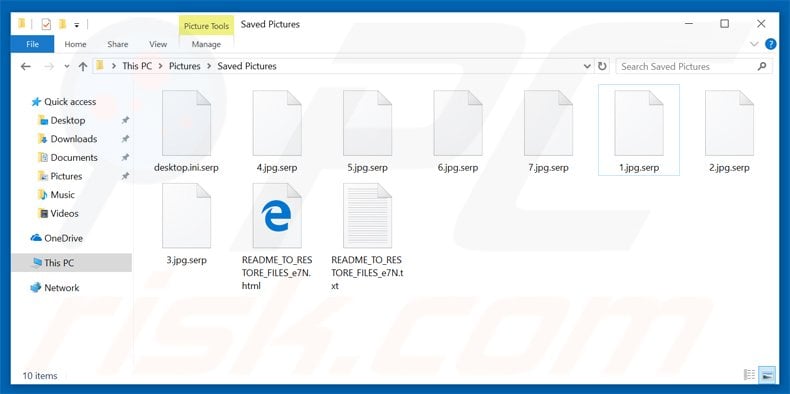Select the 2.jpg.serp file icon
Viewport: 790px width, 394px height.
point(729,123)
